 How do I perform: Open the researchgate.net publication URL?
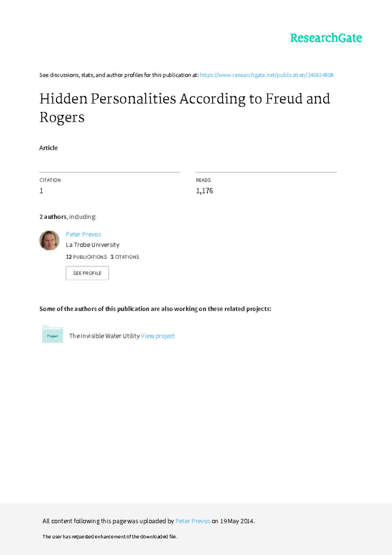(x=266, y=75)
